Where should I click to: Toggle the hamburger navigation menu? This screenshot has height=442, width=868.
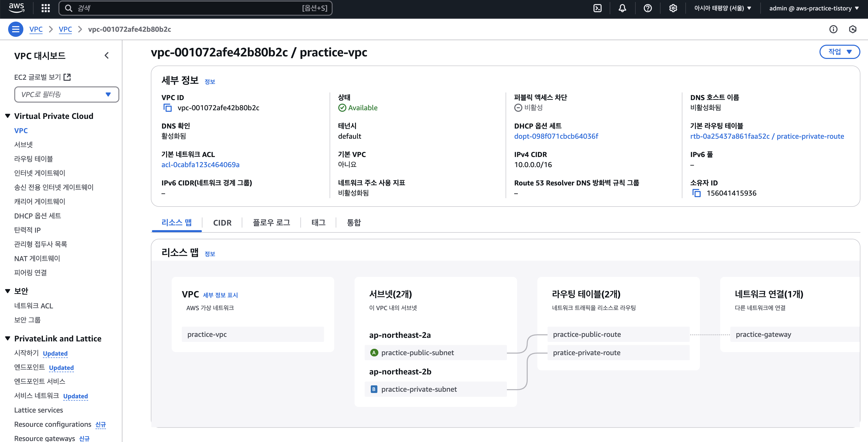coord(15,29)
